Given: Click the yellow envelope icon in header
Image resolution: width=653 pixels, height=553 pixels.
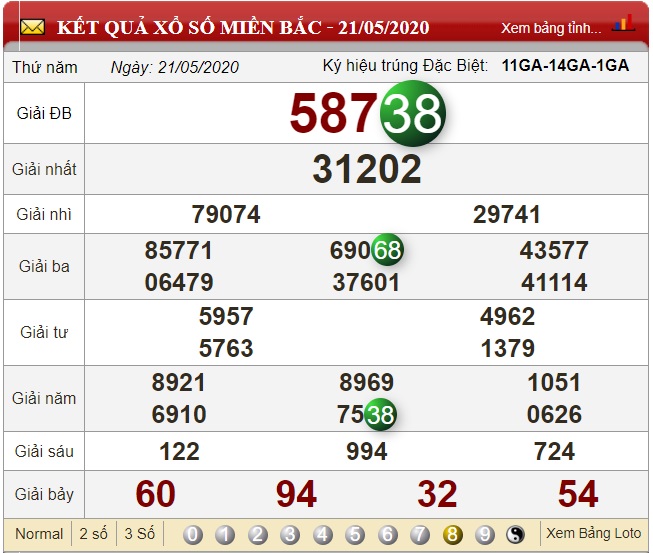Looking at the screenshot, I should pyautogui.click(x=32, y=26).
